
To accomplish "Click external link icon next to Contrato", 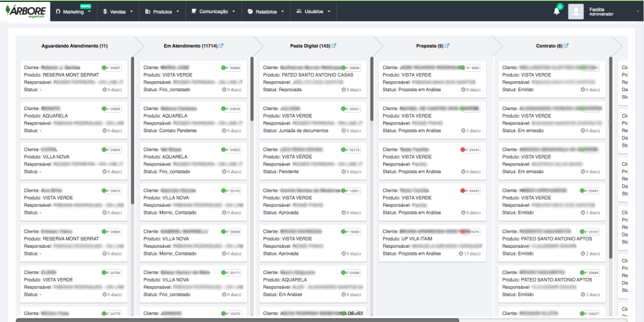I will (566, 46).
